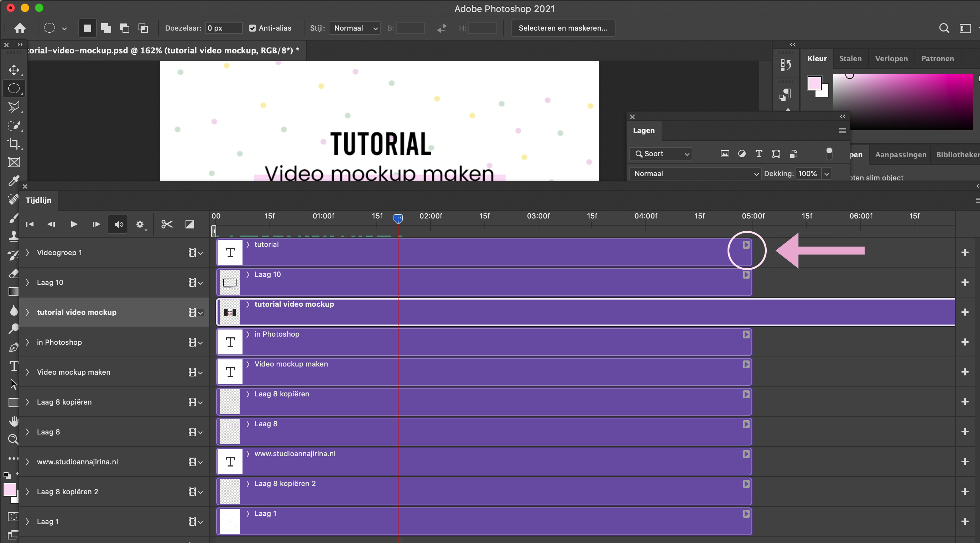Select the Zoom tool
Viewport: 980px width, 543px height.
click(13, 439)
